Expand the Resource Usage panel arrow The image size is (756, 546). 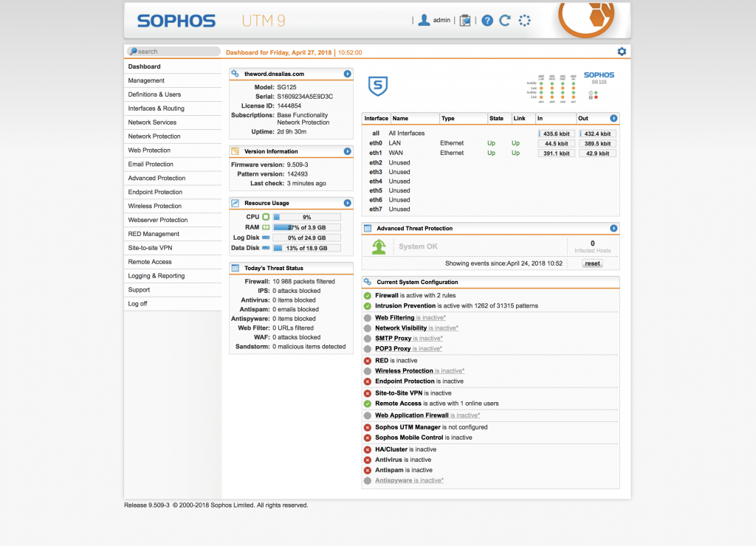point(347,204)
